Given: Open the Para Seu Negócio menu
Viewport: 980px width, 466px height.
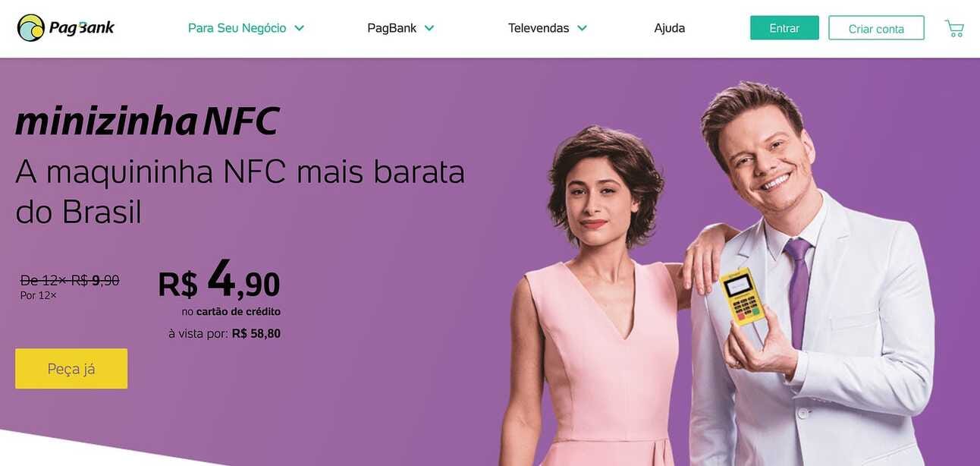Looking at the screenshot, I should click(246, 28).
